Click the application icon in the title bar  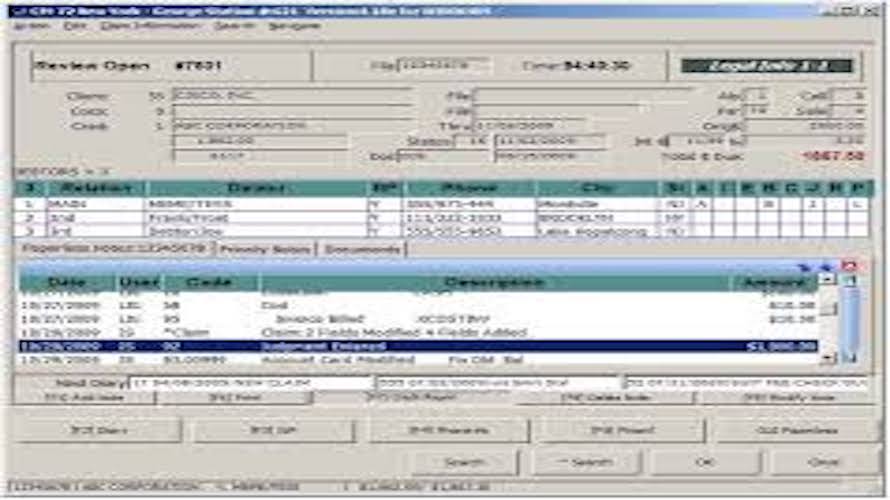pos(9,10)
